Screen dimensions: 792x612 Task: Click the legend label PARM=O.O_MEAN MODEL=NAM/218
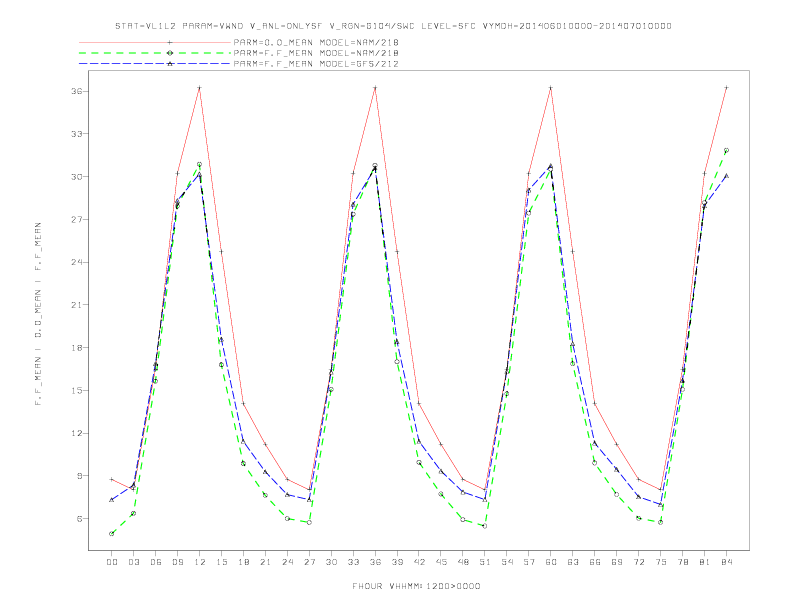[316, 42]
